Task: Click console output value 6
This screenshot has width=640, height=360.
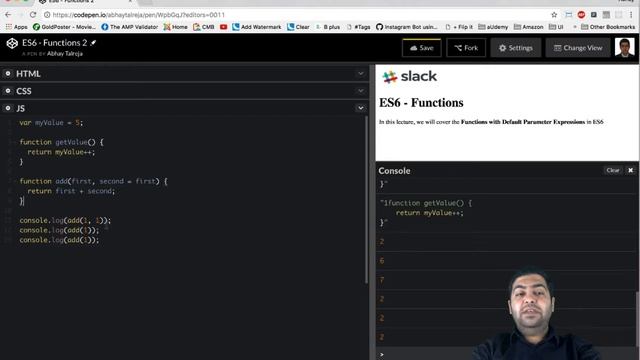Action: (x=382, y=260)
